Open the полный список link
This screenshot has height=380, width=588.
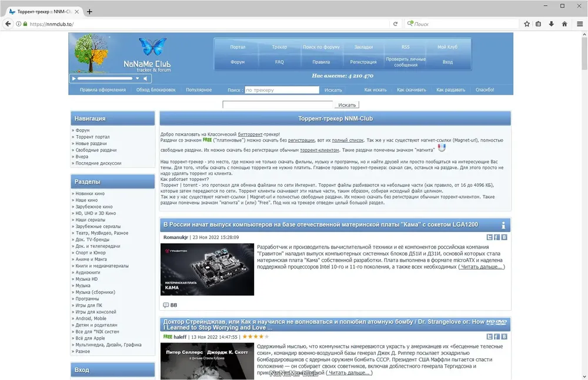tap(348, 140)
